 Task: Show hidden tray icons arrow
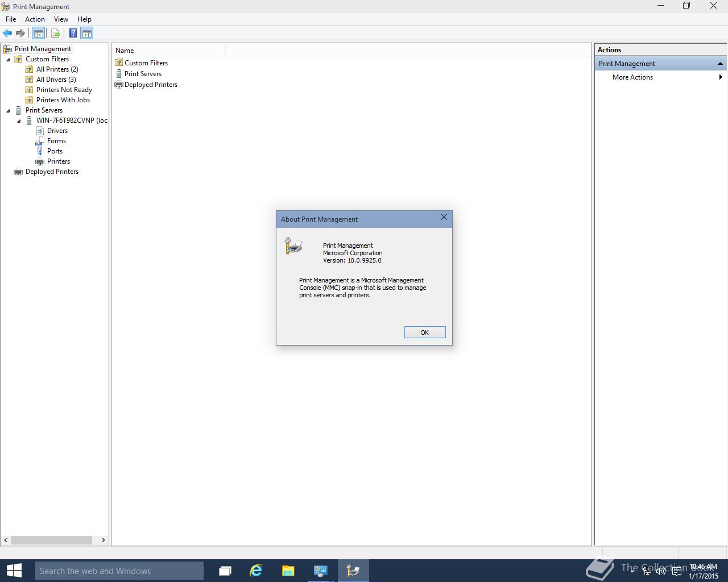tap(632, 571)
